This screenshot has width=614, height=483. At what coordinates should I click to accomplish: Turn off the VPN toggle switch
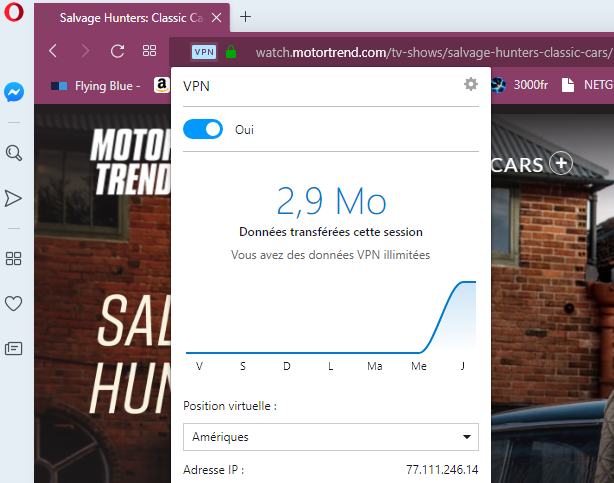(x=203, y=129)
